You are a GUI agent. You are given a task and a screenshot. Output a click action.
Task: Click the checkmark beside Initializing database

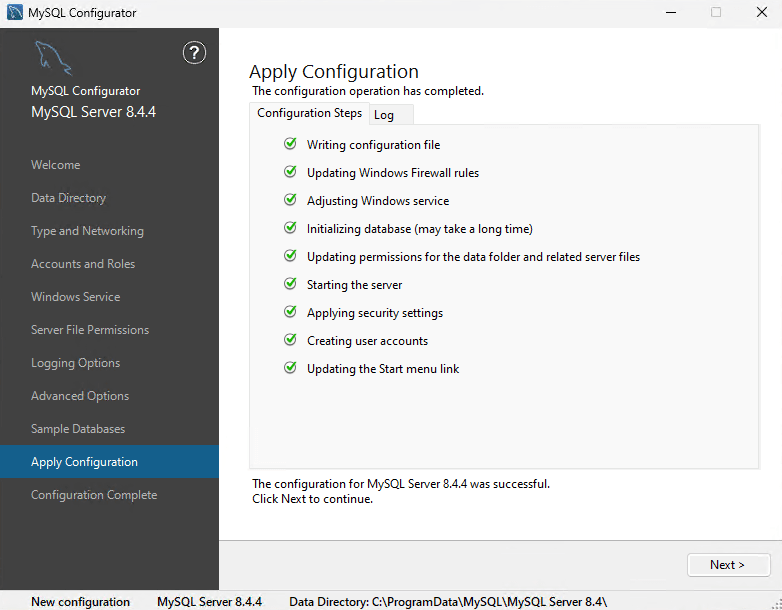290,227
